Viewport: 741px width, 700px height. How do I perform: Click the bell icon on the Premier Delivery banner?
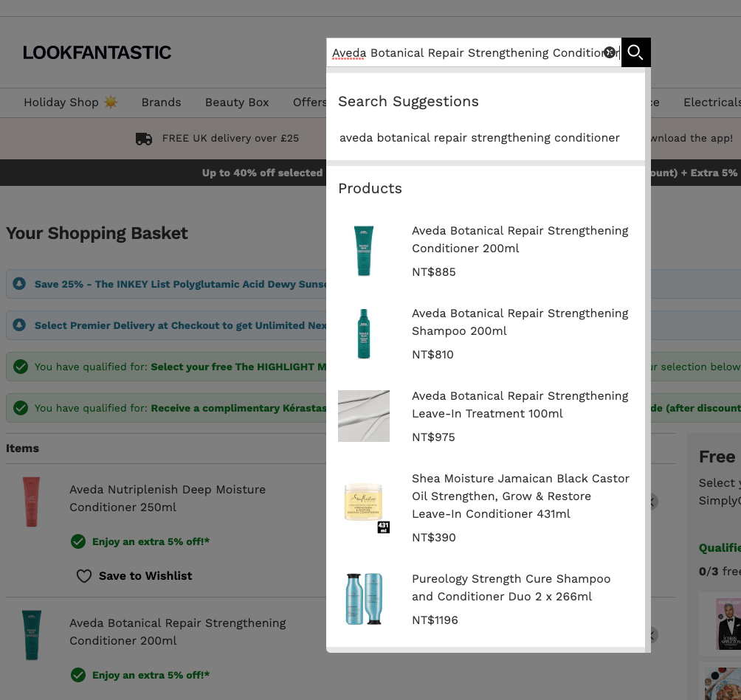coord(18,325)
